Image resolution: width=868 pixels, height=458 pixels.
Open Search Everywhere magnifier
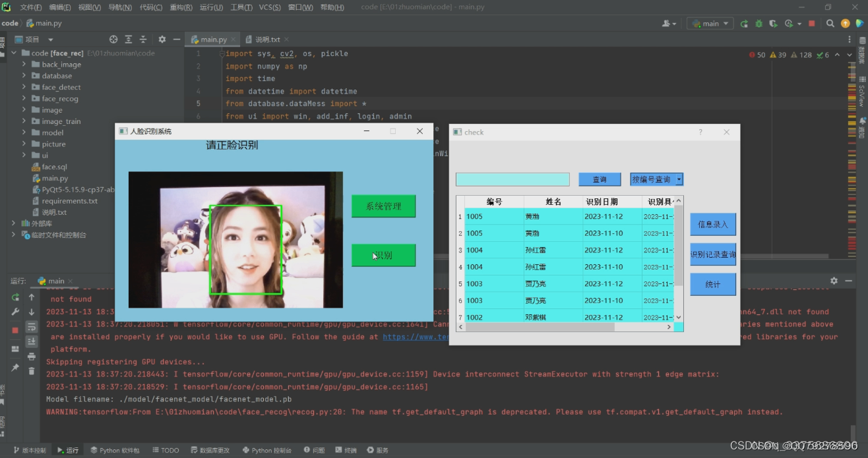coord(830,23)
